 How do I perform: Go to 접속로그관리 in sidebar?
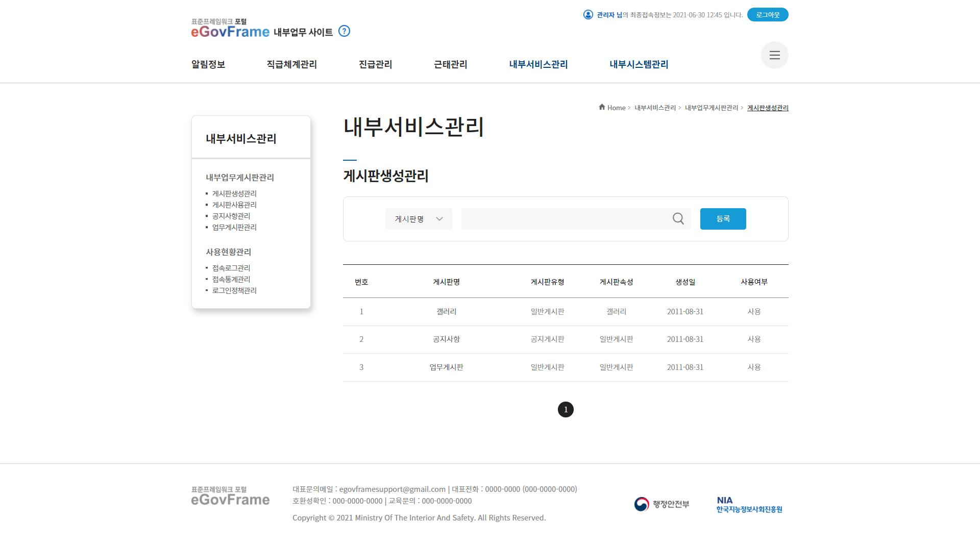pos(231,268)
